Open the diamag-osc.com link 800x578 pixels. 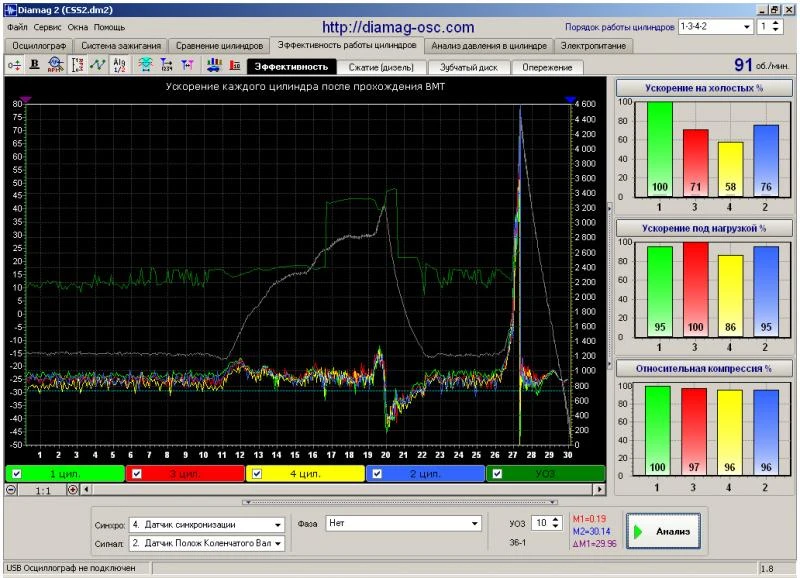(398, 27)
